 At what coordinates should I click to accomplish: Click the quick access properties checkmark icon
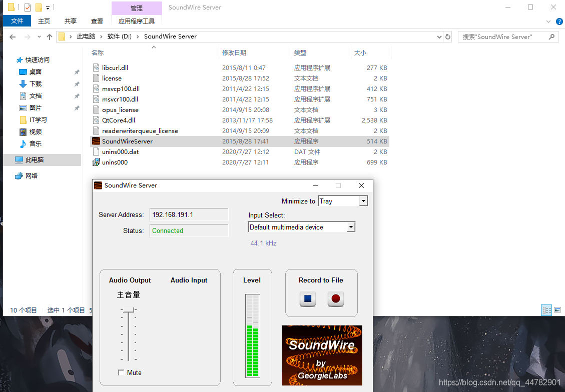[x=28, y=7]
